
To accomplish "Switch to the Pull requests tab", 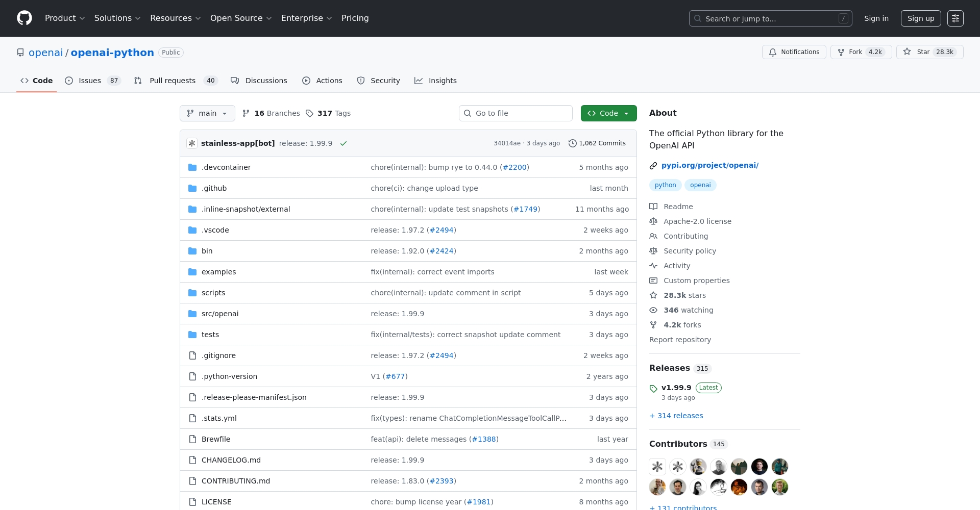I will point(176,81).
